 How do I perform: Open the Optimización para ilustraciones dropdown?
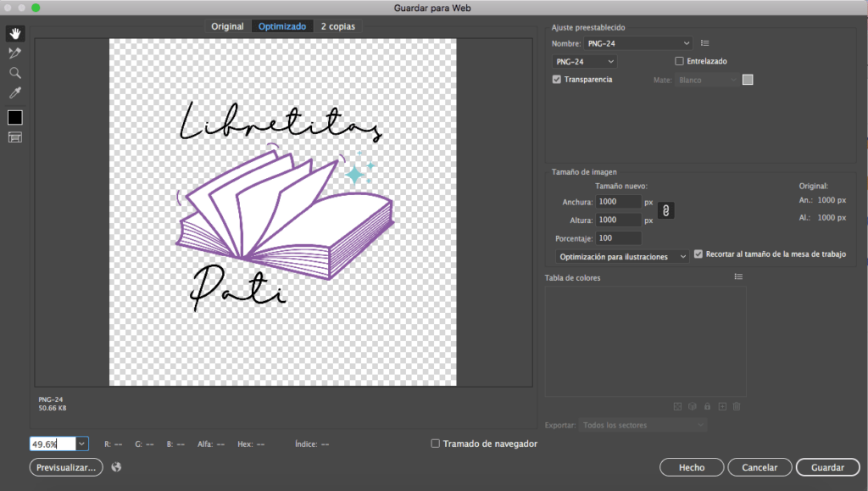point(621,255)
